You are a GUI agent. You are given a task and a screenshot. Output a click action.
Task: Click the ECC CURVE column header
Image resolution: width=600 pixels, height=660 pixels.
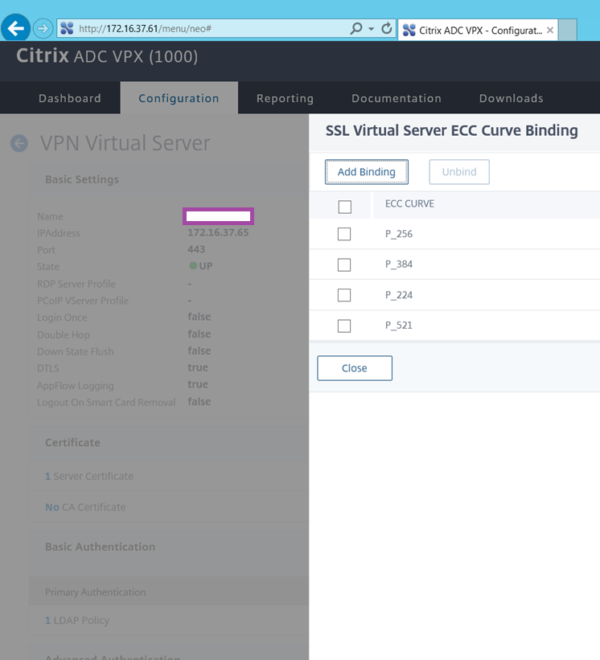[410, 204]
